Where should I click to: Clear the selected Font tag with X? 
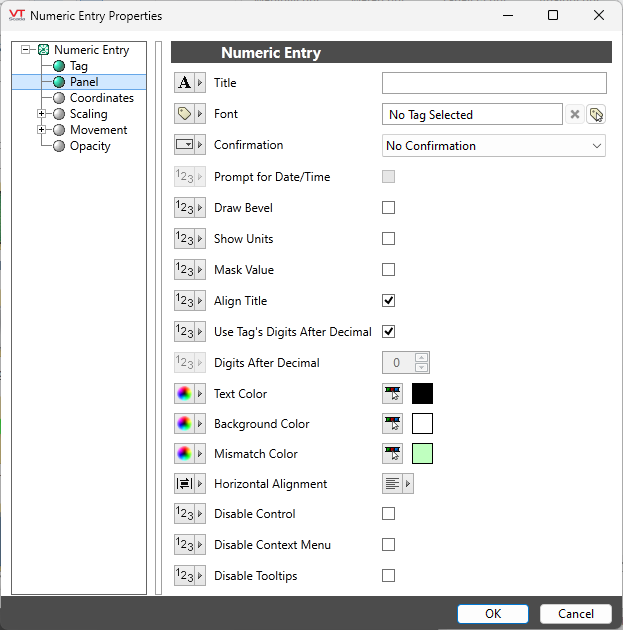(575, 115)
